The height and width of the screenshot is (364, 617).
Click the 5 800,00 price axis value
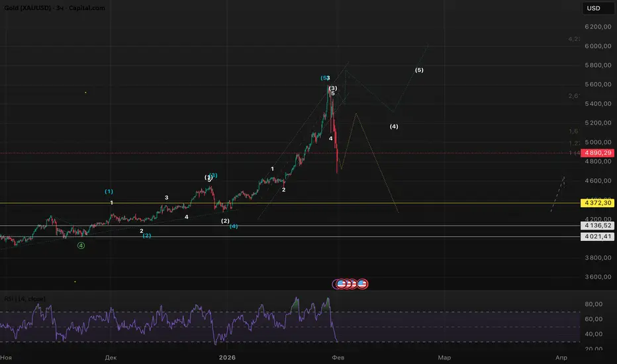(x=598, y=66)
